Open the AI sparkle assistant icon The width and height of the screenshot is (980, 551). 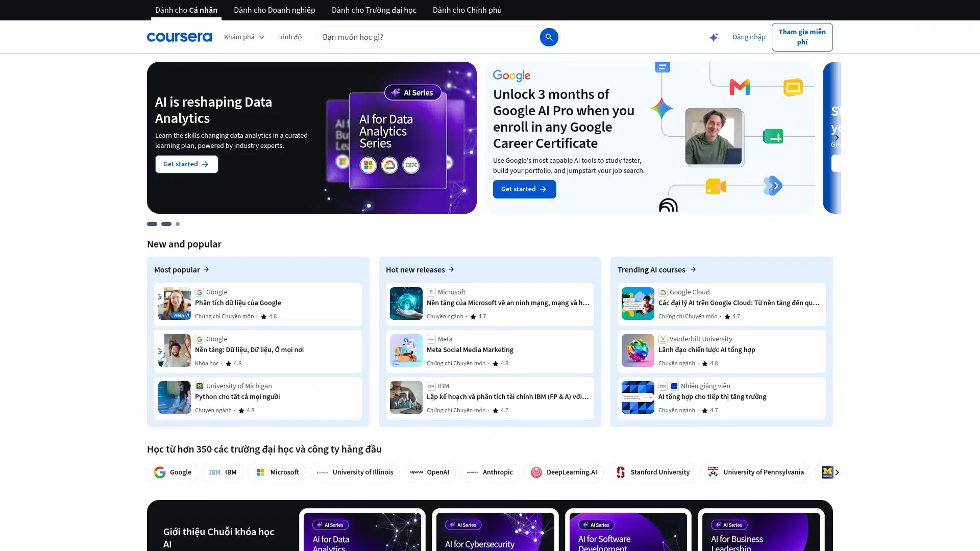click(x=714, y=37)
